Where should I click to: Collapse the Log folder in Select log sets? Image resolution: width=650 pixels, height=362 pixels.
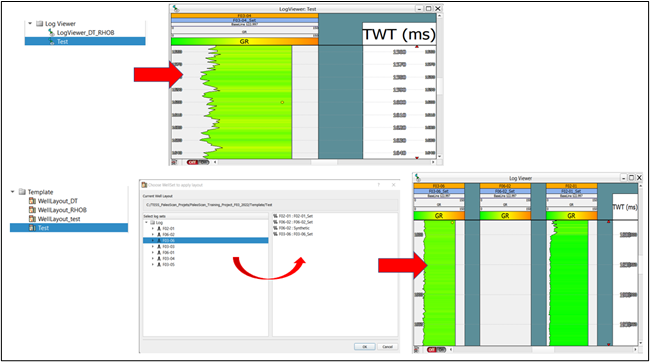[x=146, y=223]
